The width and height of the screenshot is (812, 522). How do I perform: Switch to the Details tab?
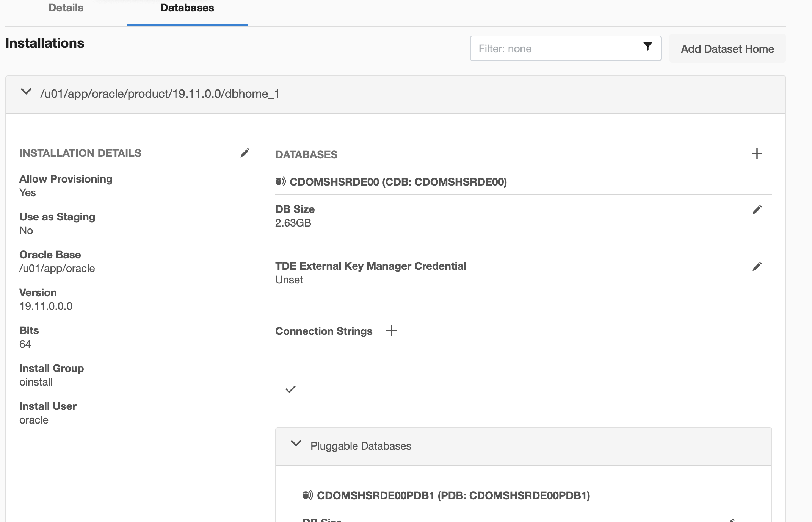(x=66, y=8)
